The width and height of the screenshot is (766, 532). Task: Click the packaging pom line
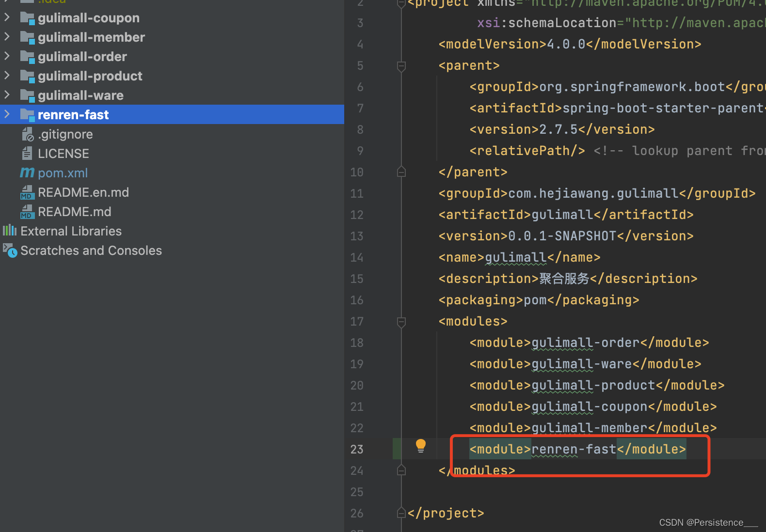(x=539, y=300)
